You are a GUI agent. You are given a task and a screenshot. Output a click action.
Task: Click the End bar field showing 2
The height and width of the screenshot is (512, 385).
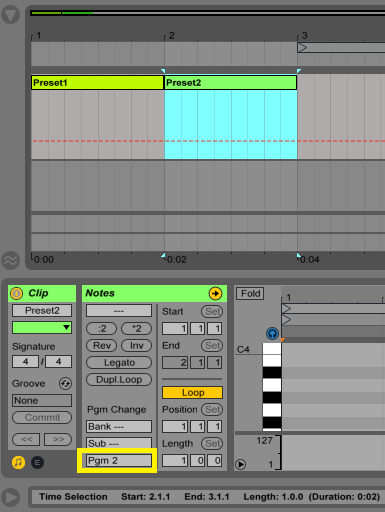click(x=175, y=362)
